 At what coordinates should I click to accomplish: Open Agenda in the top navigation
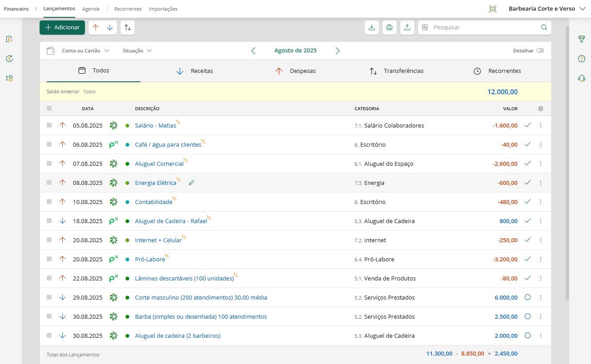91,9
